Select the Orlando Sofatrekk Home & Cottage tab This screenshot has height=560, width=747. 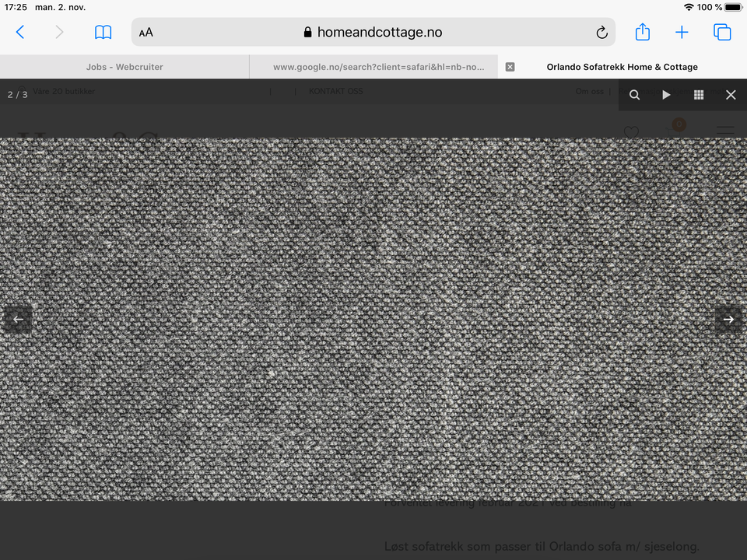pos(622,67)
